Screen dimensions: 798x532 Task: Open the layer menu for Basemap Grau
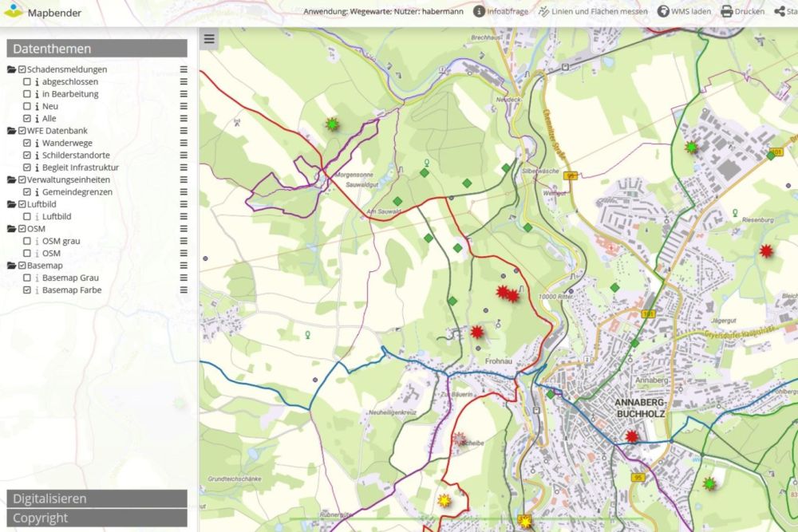[x=184, y=278]
